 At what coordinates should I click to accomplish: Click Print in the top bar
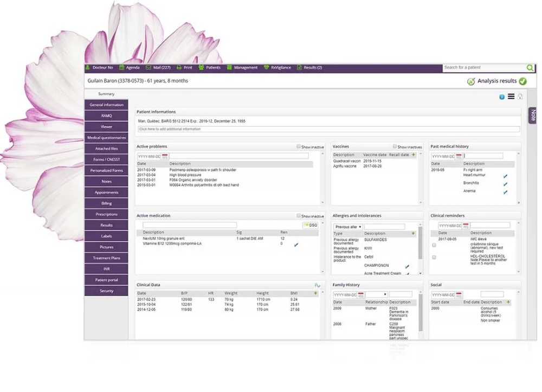pos(184,68)
